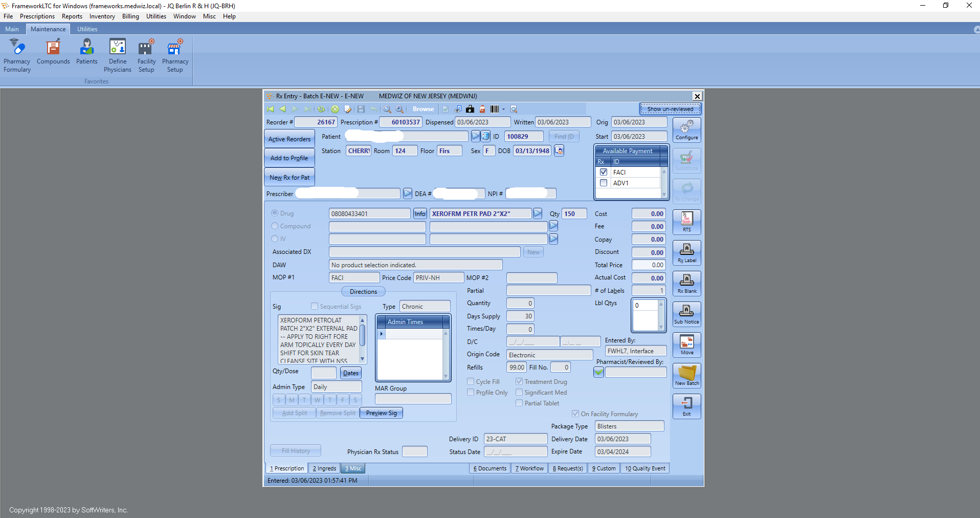
Task: Switch to the Main ribbon tab
Action: coord(12,29)
